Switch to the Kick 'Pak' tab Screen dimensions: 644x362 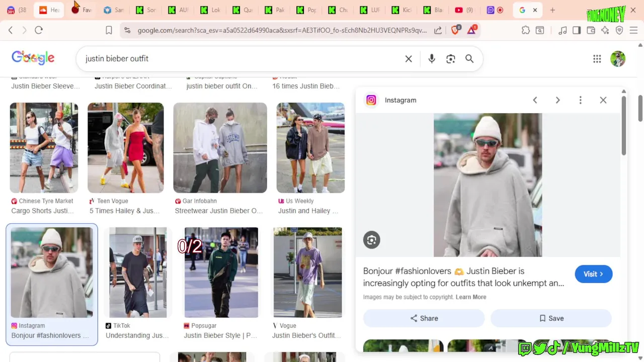click(x=274, y=10)
